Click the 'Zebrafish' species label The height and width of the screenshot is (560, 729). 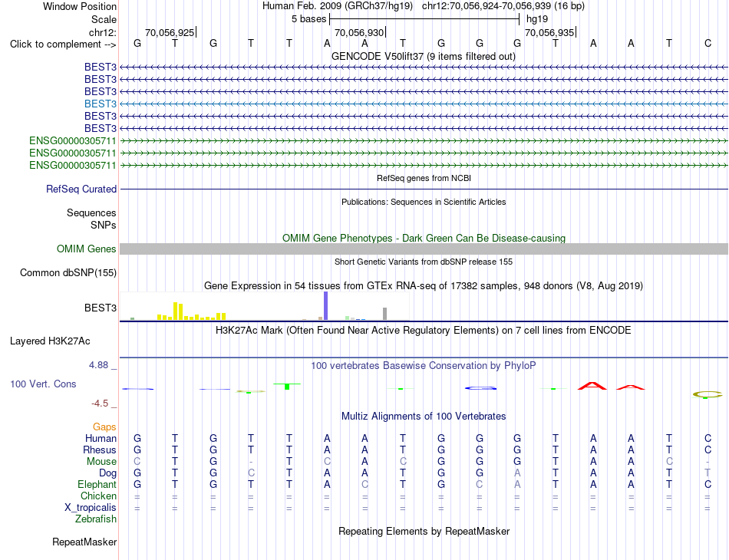click(x=96, y=519)
